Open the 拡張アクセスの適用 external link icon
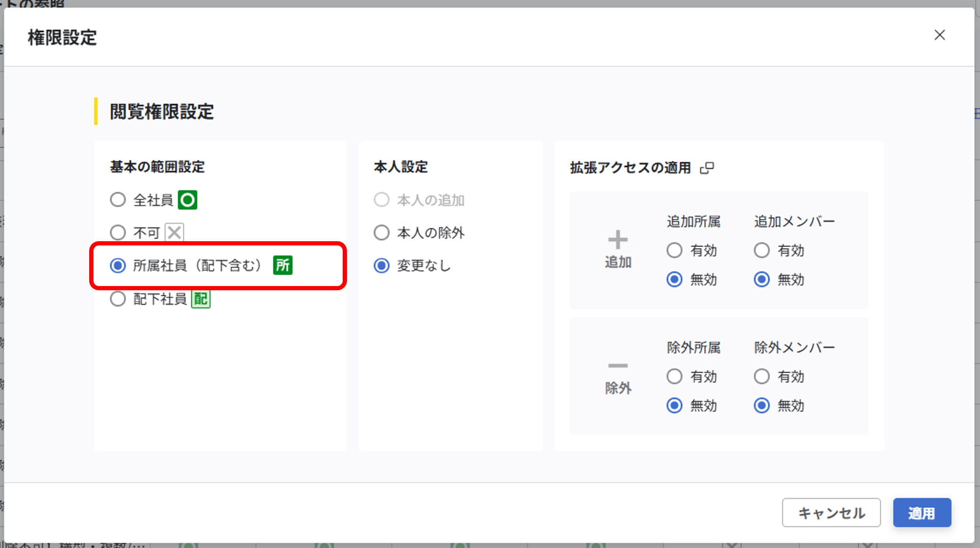This screenshot has height=548, width=980. [707, 168]
